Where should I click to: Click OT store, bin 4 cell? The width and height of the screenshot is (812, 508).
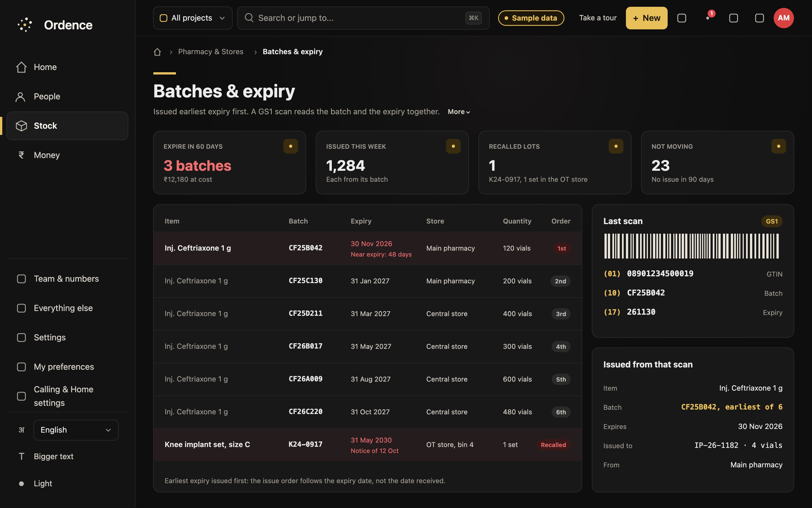(450, 444)
